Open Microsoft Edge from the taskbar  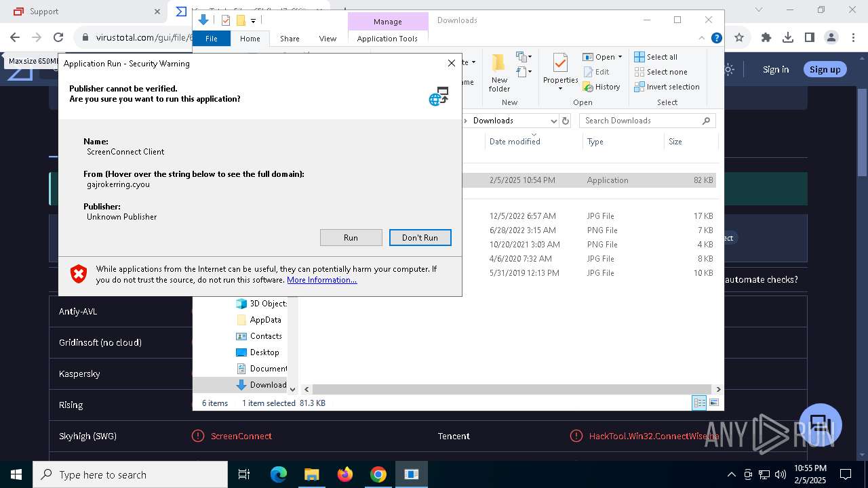click(279, 474)
